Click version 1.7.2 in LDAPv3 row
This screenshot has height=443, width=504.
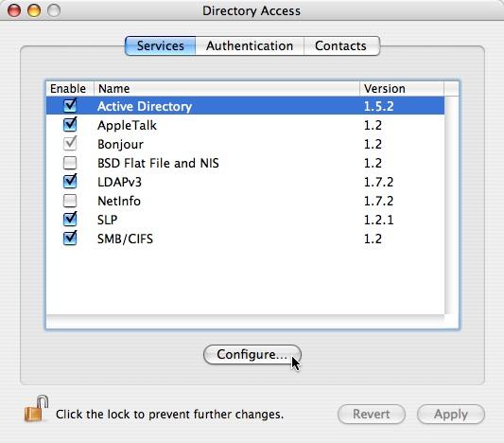(x=378, y=182)
